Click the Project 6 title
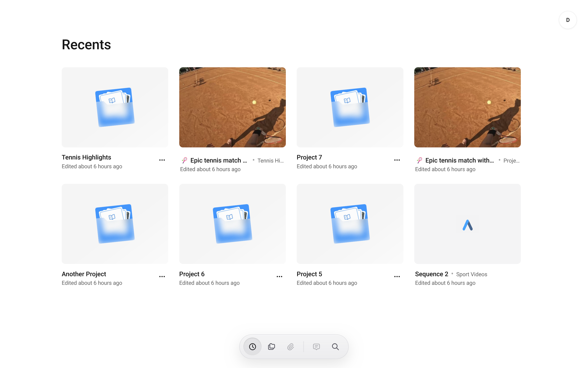 192,274
